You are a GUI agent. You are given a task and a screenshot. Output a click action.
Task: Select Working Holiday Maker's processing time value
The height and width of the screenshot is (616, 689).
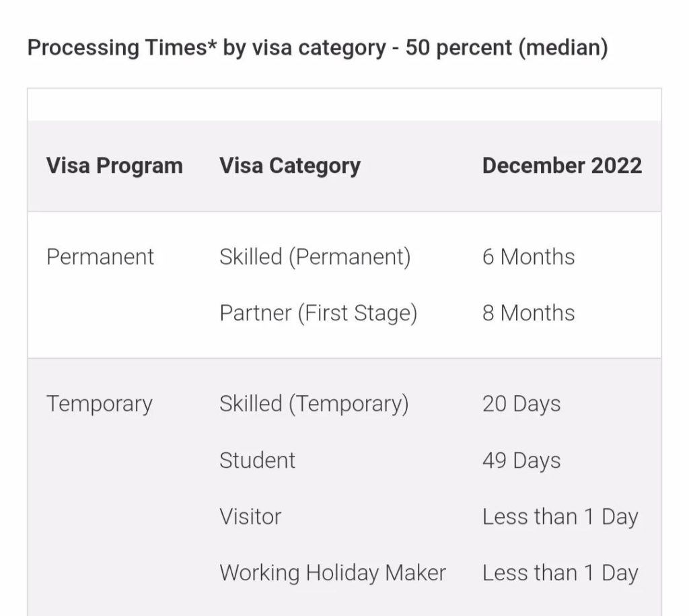(x=560, y=573)
